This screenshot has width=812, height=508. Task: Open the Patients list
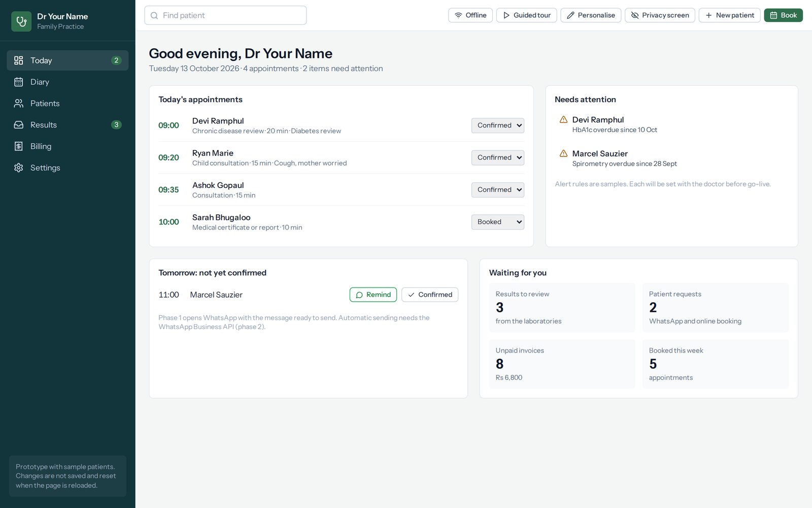(67, 103)
